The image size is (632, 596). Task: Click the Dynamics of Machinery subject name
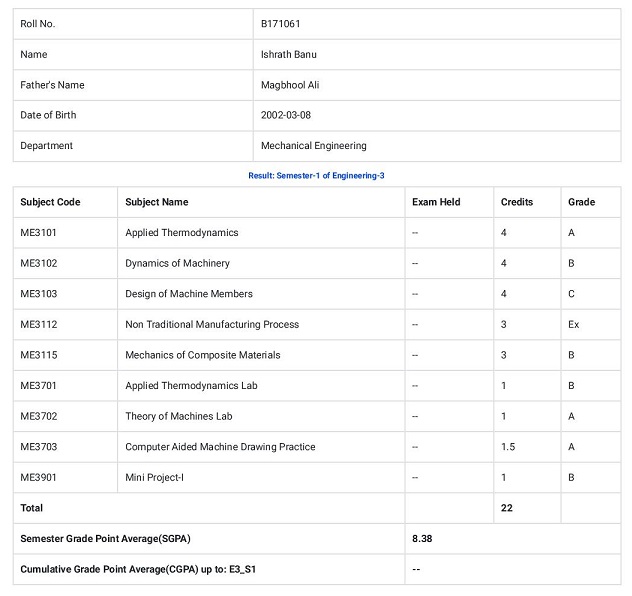(177, 263)
